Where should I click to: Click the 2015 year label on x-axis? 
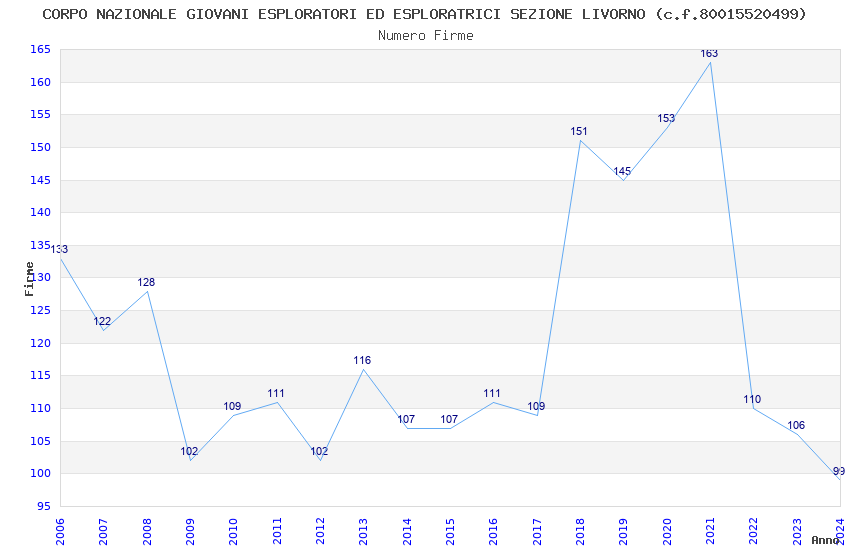click(x=450, y=532)
